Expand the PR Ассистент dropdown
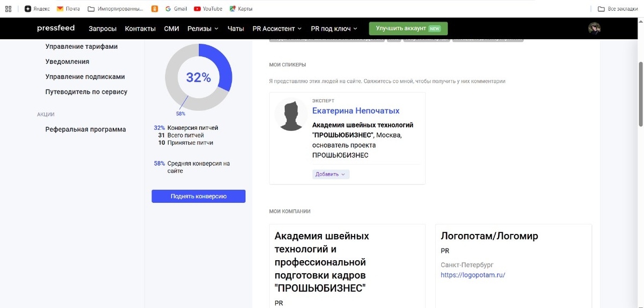 click(x=277, y=28)
